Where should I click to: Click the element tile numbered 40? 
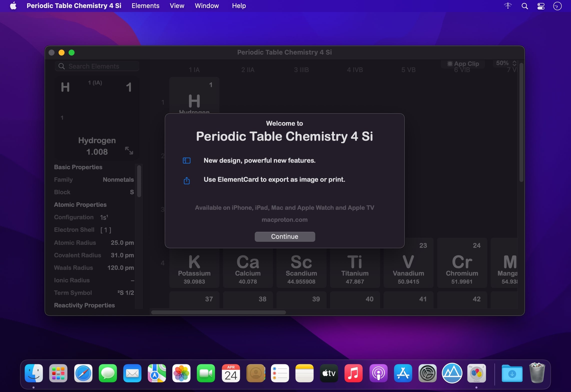point(355,300)
